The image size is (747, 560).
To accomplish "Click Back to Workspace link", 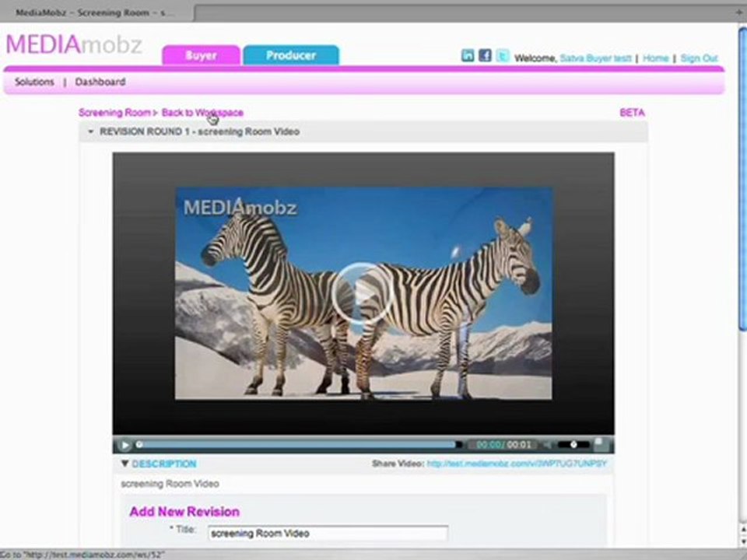I will click(x=202, y=113).
